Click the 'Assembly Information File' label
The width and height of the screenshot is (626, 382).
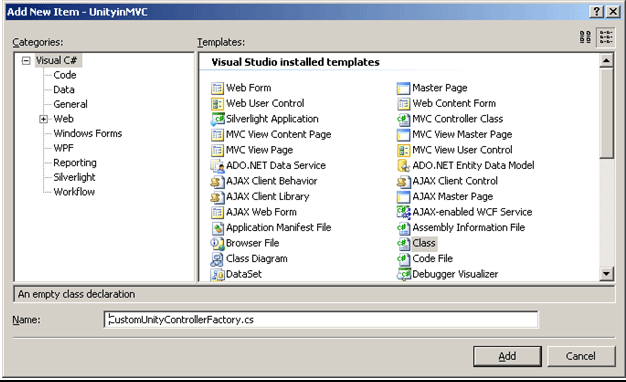tap(469, 228)
